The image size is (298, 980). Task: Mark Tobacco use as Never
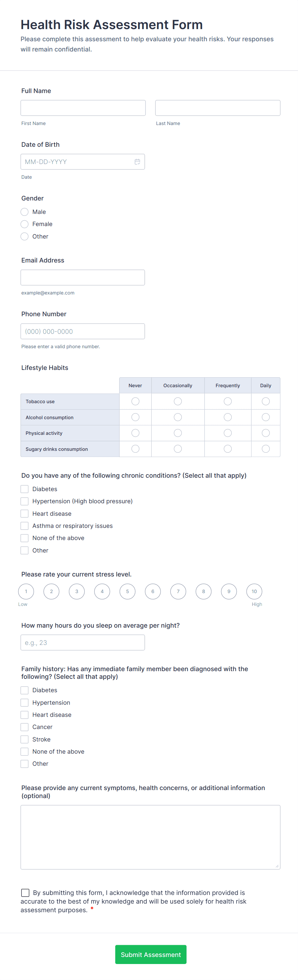[135, 401]
